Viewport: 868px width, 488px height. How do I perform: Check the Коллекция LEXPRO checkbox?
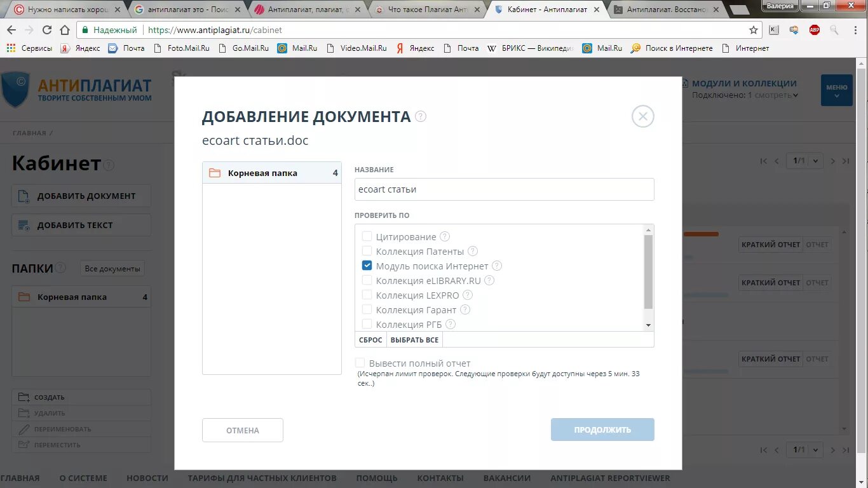(367, 295)
